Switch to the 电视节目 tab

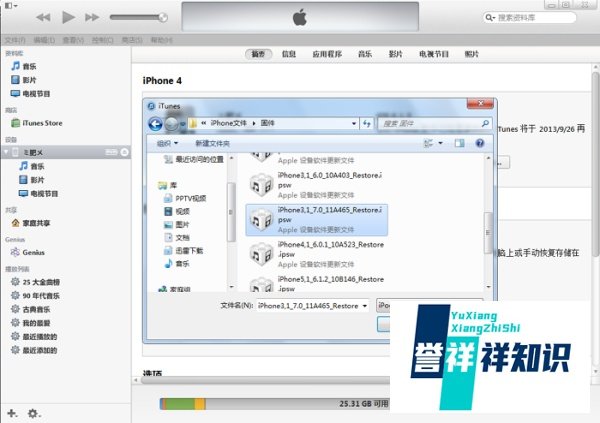click(x=434, y=54)
